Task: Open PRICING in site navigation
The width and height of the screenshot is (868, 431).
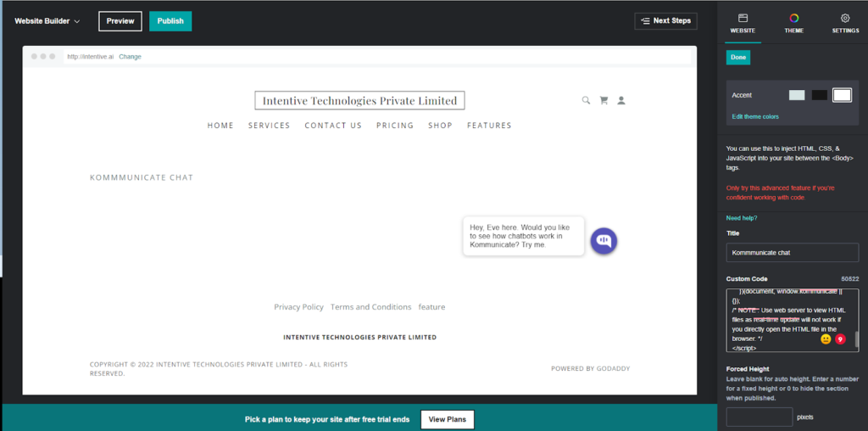Action: (x=395, y=126)
